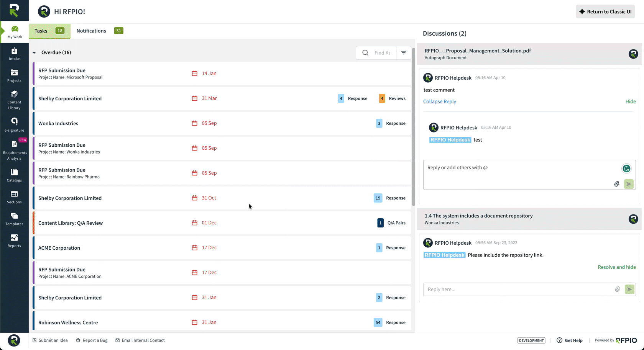
Task: Click calendar icon for 14 Jan task
Action: (194, 74)
